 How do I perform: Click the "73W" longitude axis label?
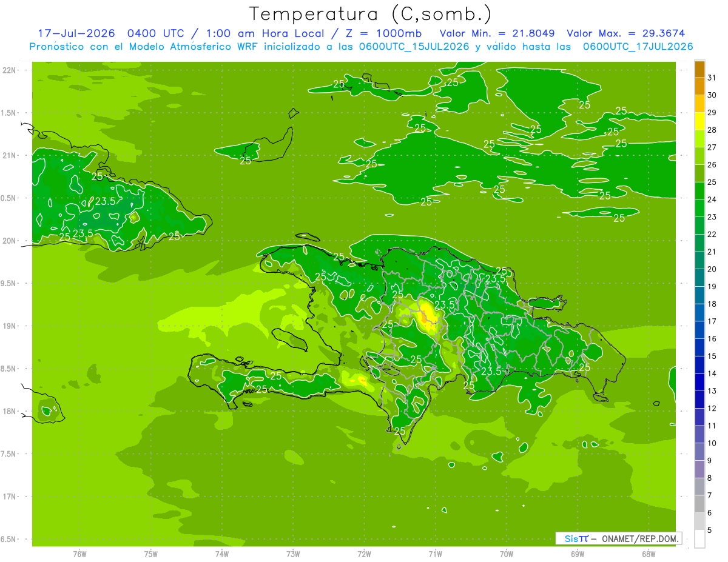pyautogui.click(x=293, y=554)
